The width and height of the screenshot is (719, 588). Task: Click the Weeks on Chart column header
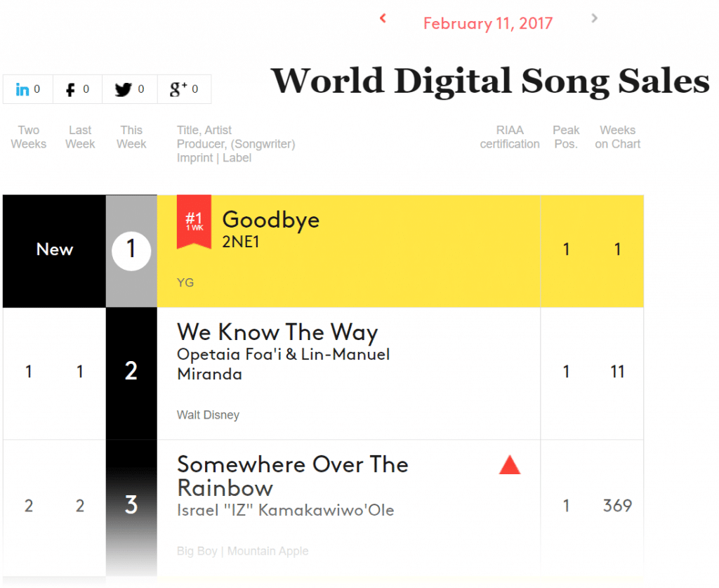617,137
